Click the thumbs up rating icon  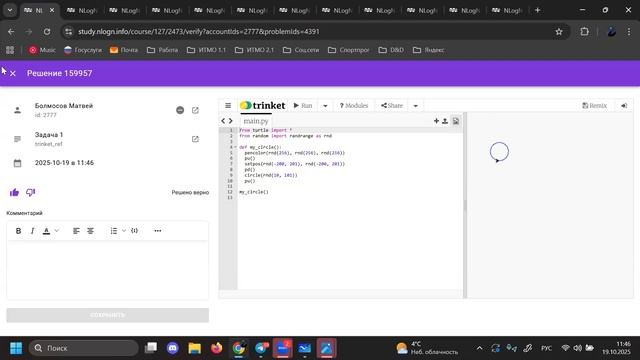pos(14,192)
